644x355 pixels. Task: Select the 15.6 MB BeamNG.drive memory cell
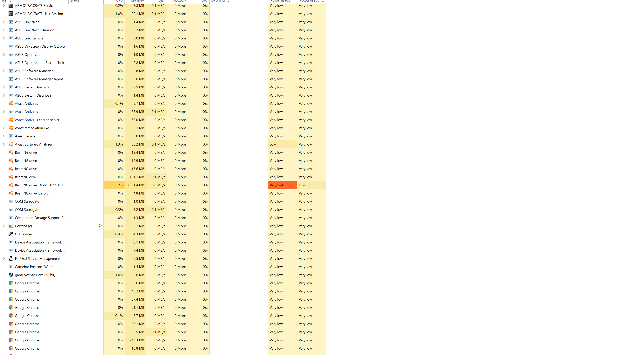pyautogui.click(x=135, y=169)
